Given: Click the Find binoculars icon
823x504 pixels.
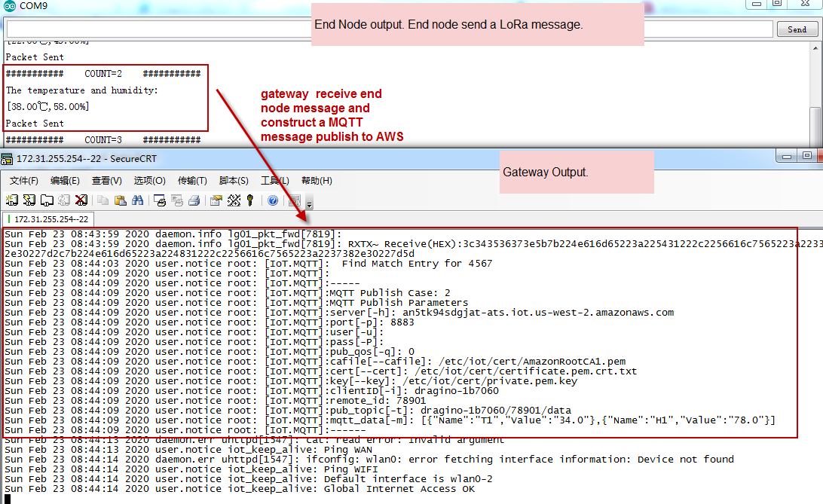Looking at the screenshot, I should click(137, 200).
